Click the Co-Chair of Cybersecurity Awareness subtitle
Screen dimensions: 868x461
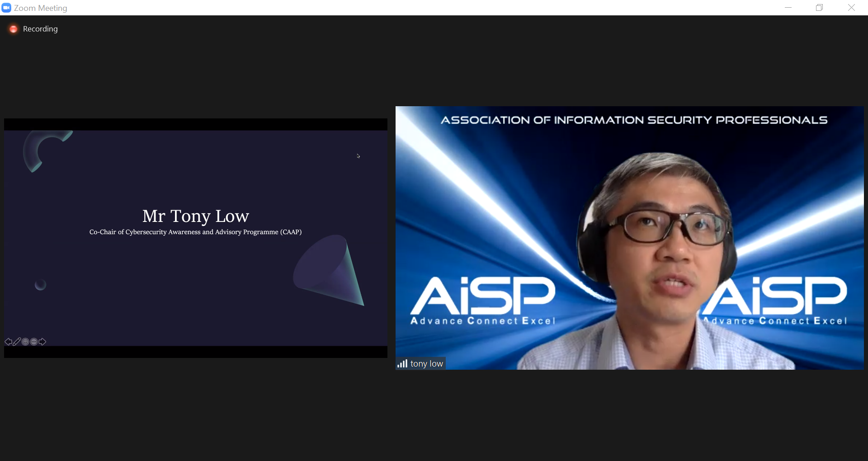[195, 232]
